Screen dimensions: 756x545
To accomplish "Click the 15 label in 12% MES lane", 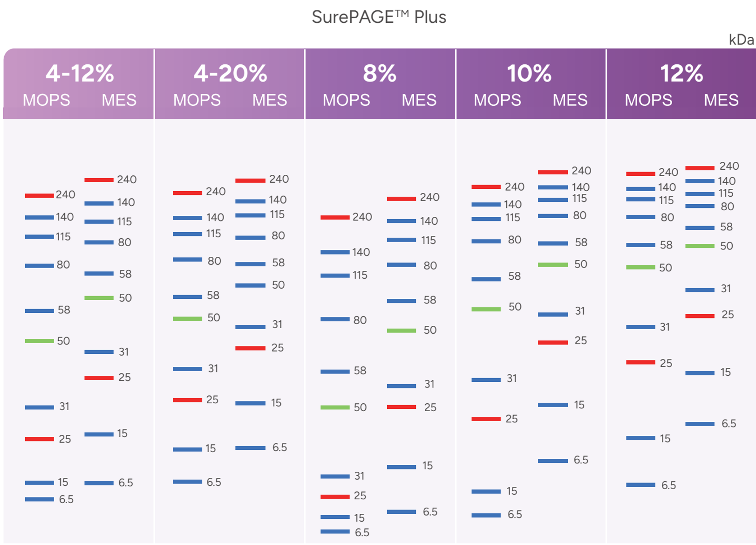I will tap(725, 372).
